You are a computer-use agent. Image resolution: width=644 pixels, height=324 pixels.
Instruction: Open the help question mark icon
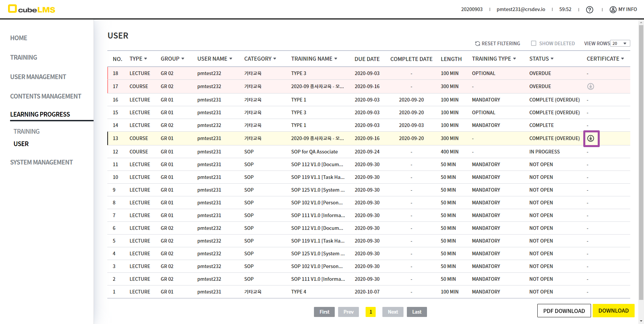pos(589,10)
